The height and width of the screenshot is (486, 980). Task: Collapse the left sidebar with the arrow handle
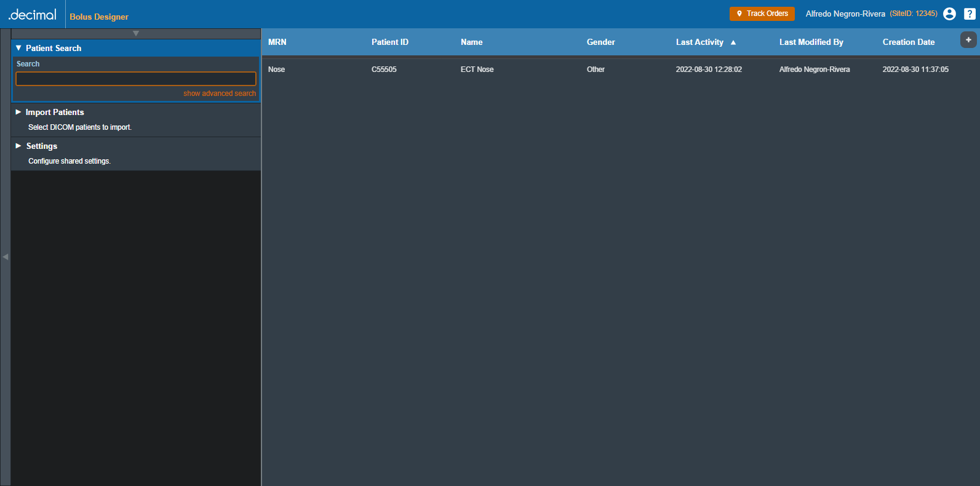point(5,257)
